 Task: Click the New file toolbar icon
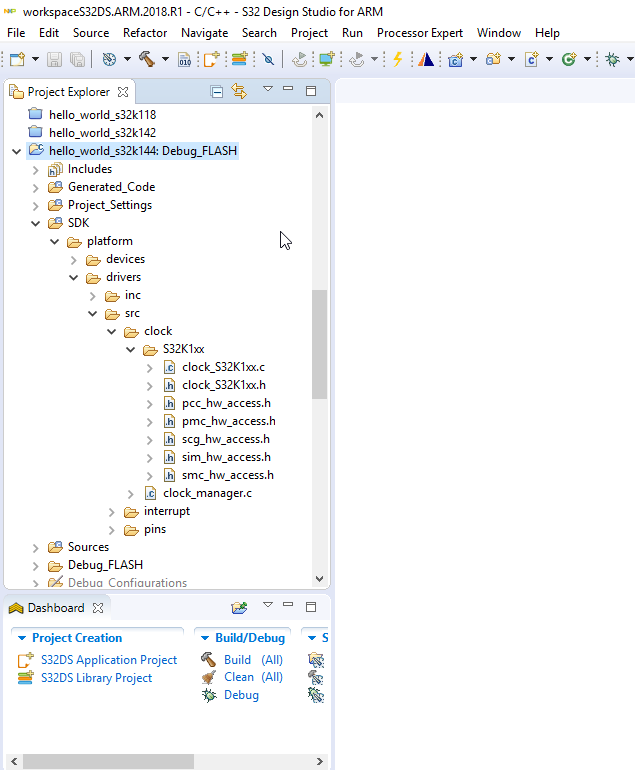[x=18, y=59]
